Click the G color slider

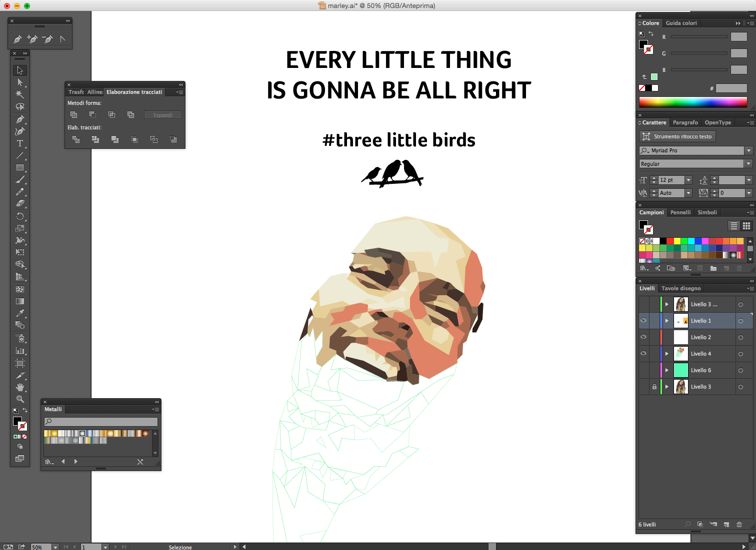click(x=699, y=53)
